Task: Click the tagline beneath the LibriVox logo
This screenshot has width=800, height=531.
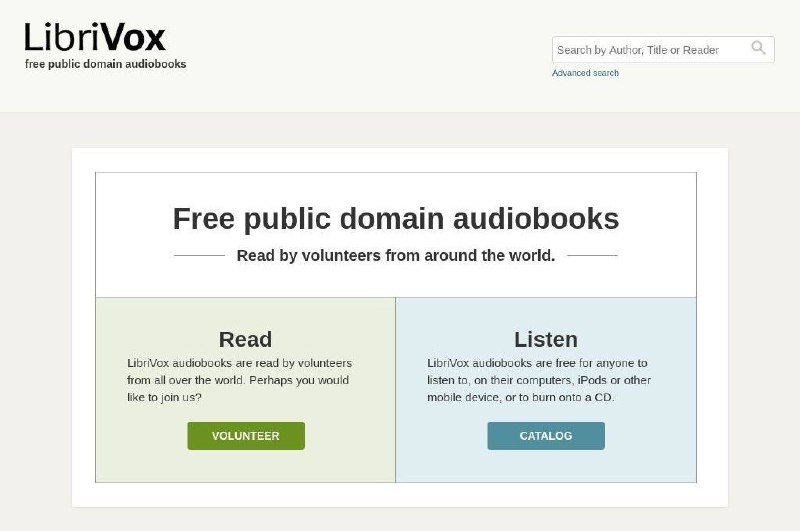Action: pyautogui.click(x=106, y=64)
